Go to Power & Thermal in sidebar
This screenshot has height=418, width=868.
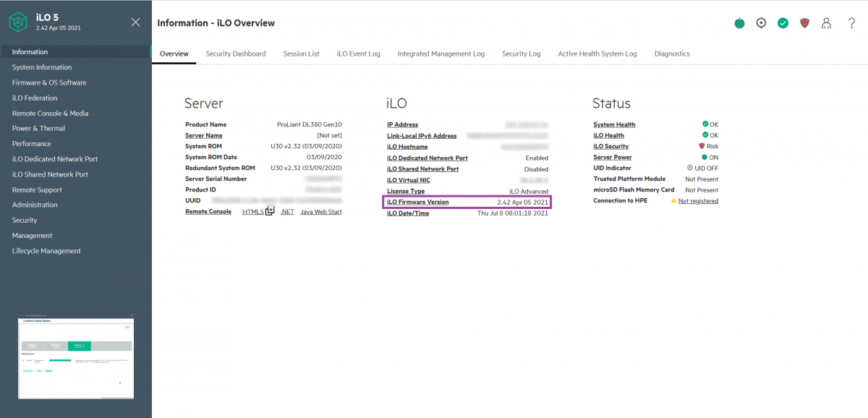[38, 129]
